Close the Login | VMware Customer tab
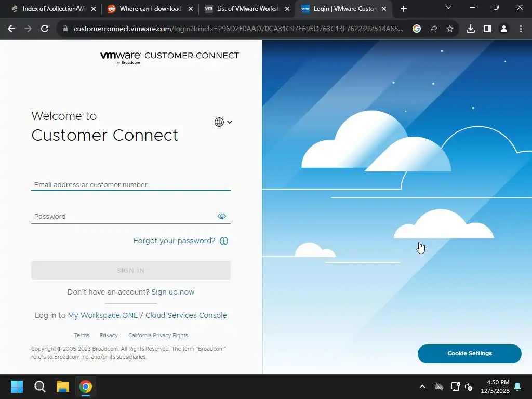Image resolution: width=532 pixels, height=399 pixels. pyautogui.click(x=384, y=9)
